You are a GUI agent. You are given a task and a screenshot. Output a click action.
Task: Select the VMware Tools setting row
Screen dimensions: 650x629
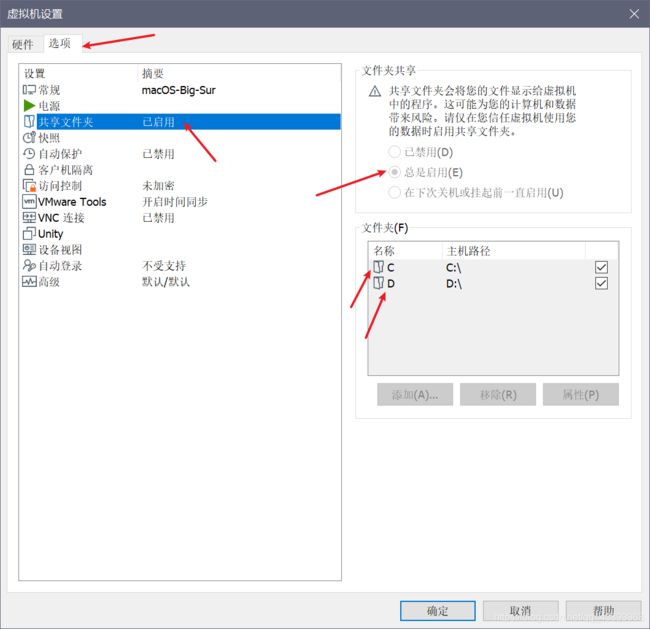tap(181, 202)
